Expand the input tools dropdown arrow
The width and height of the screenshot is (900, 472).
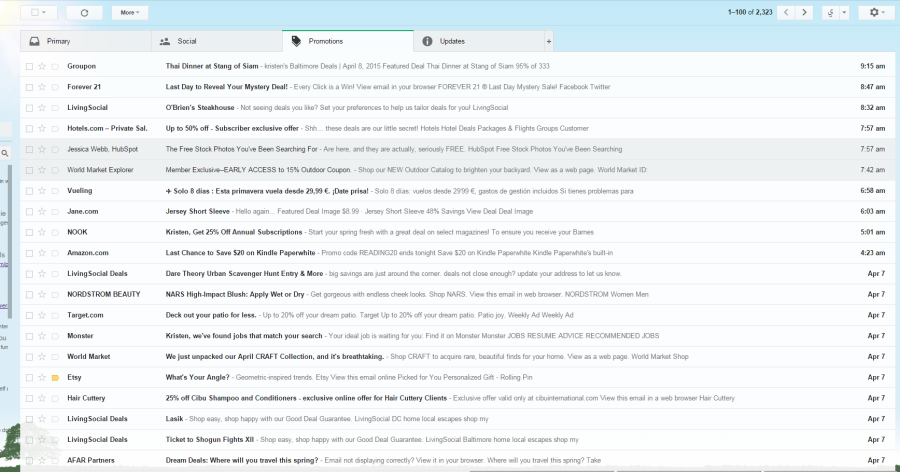(844, 13)
